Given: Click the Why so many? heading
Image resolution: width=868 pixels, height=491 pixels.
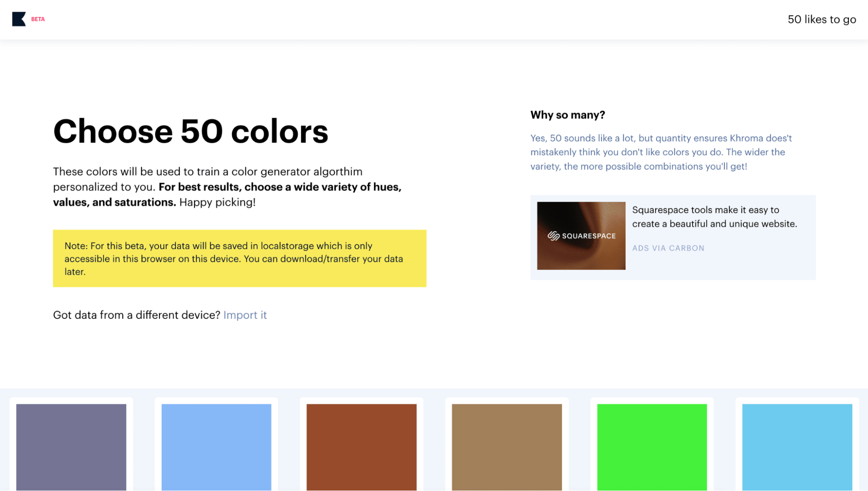Looking at the screenshot, I should point(568,115).
